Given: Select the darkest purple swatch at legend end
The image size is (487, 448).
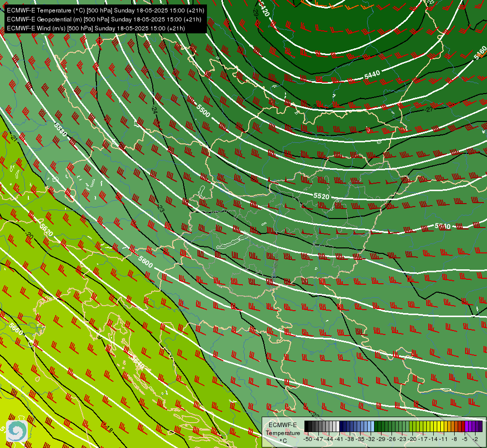Looking at the screenshot, I should coord(481,426).
